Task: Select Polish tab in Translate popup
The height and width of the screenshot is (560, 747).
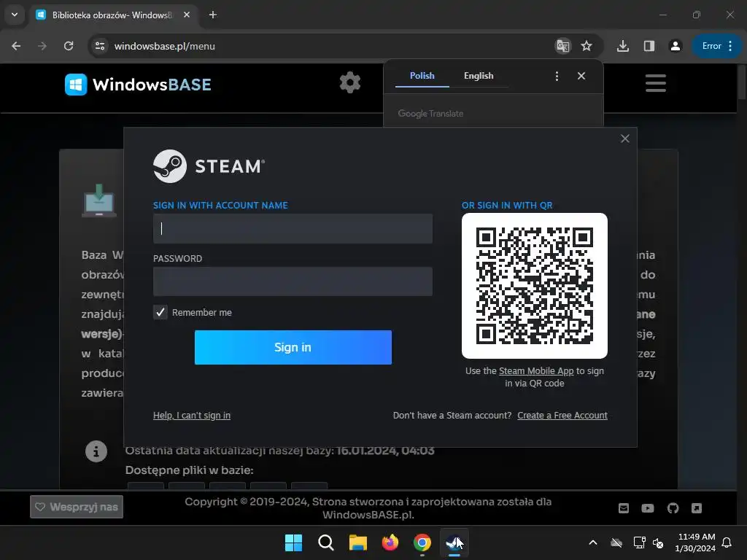Action: pyautogui.click(x=422, y=76)
